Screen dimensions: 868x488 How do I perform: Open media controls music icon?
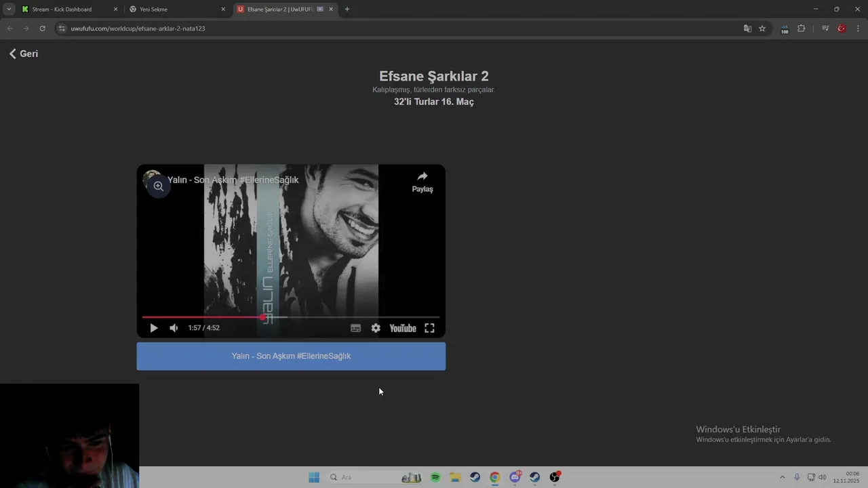point(825,28)
